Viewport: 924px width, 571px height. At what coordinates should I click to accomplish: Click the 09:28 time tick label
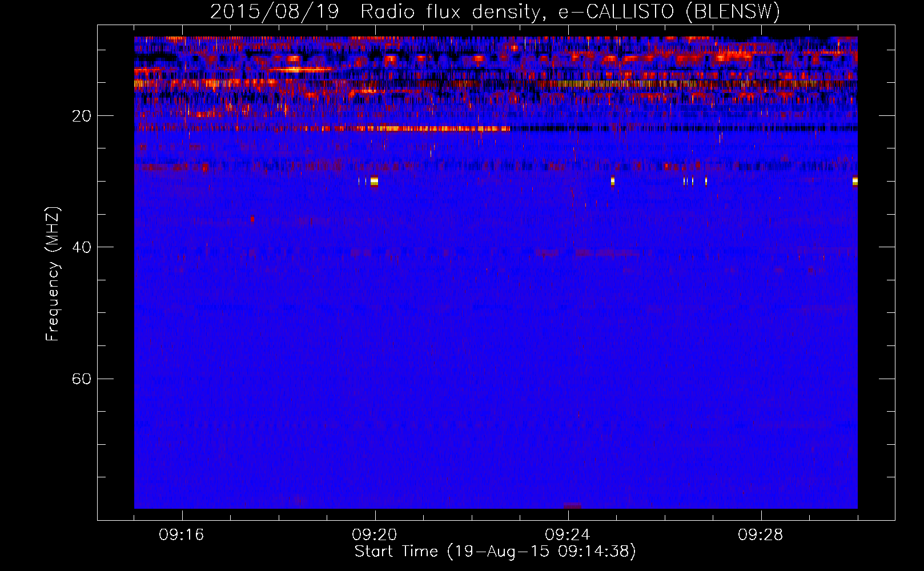pos(761,535)
